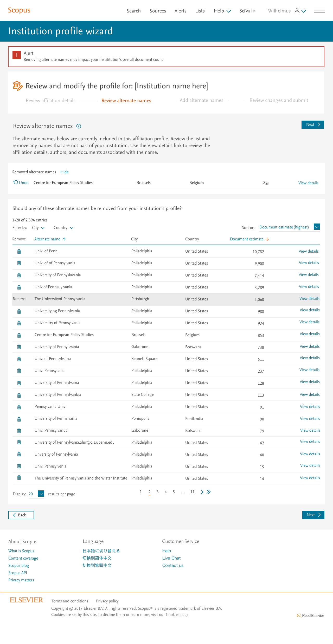This screenshot has width=333, height=644.
Task: Expand the City filter dropdown
Action: tap(38, 228)
